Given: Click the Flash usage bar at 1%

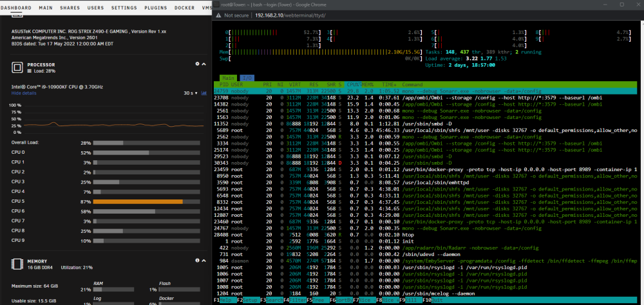Looking at the screenshot, I should click(180, 290).
